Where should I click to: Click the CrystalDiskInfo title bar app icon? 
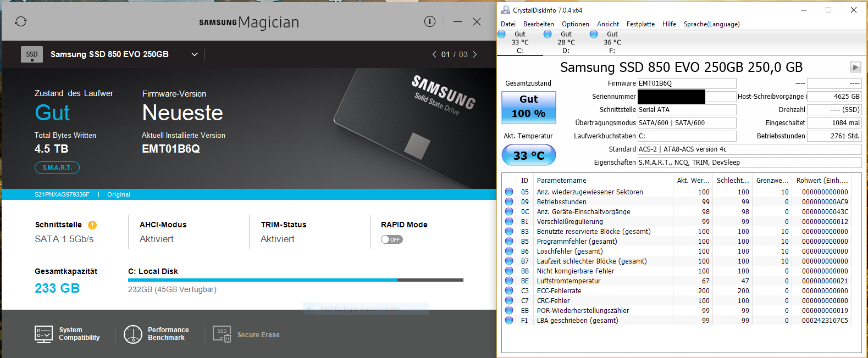click(x=506, y=10)
